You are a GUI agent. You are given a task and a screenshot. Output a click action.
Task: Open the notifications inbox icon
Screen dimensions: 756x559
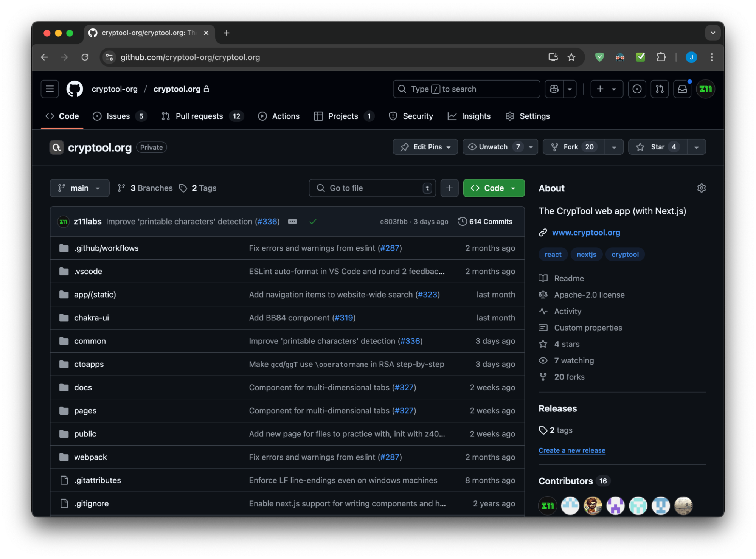682,89
